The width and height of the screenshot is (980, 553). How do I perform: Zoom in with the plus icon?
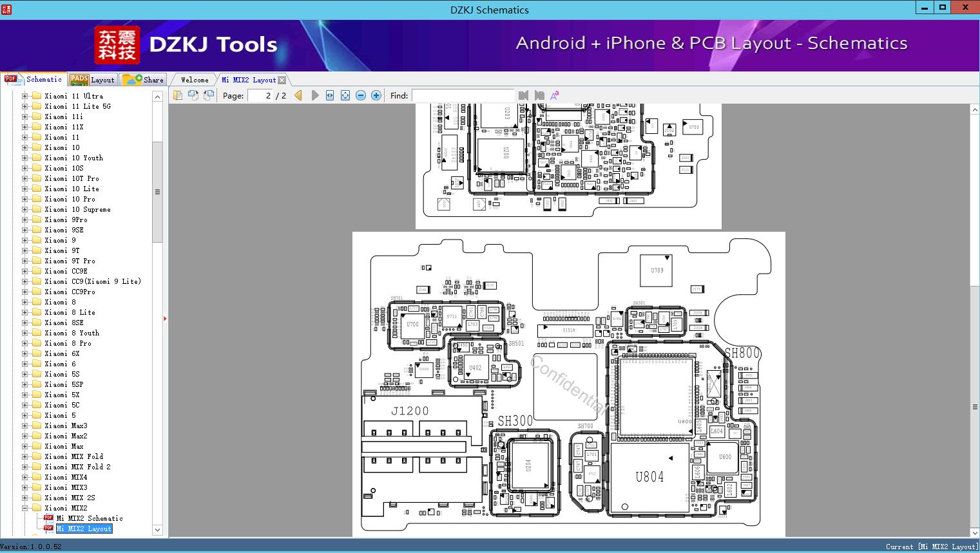[376, 95]
